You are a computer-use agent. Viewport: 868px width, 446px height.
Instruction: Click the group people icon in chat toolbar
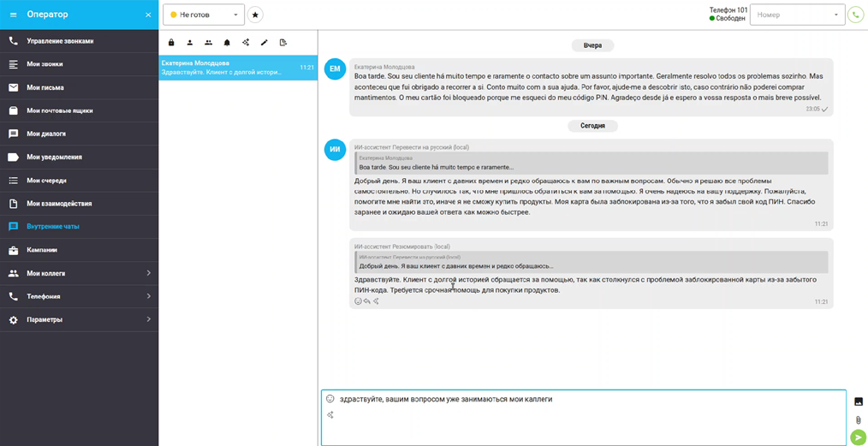tap(208, 42)
